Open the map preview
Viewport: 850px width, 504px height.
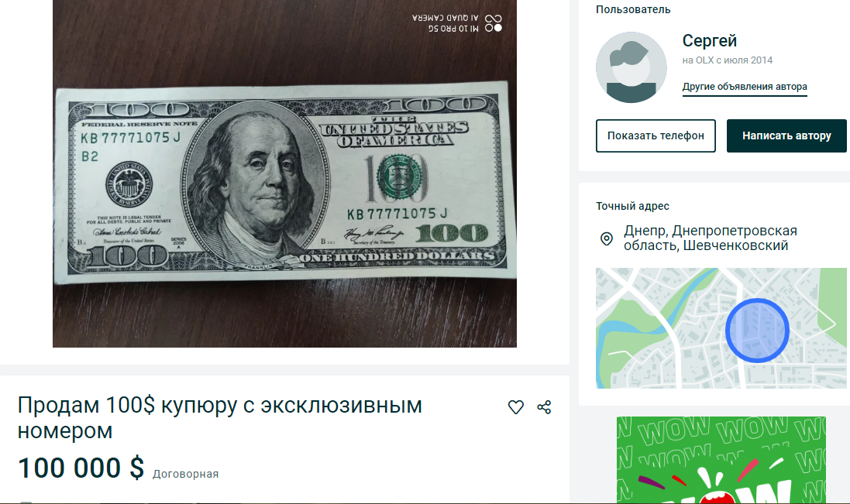[x=721, y=328]
